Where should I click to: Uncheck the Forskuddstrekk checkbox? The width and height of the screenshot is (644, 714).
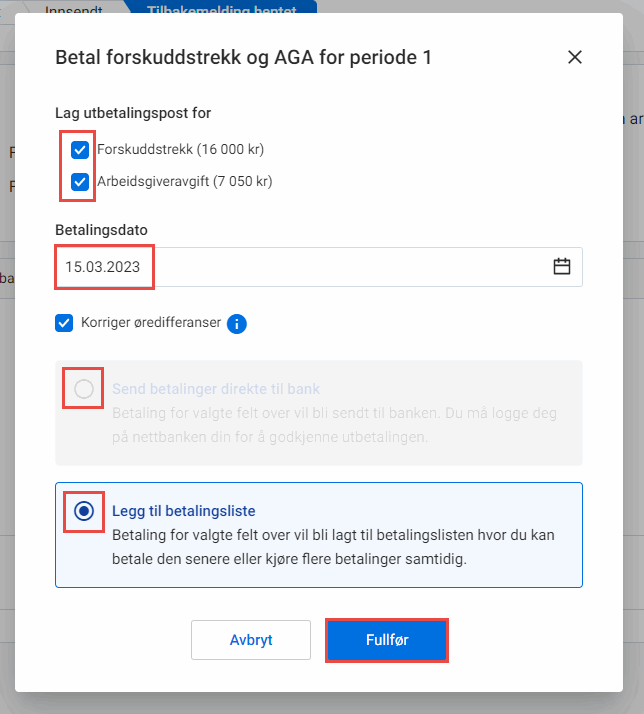80,150
